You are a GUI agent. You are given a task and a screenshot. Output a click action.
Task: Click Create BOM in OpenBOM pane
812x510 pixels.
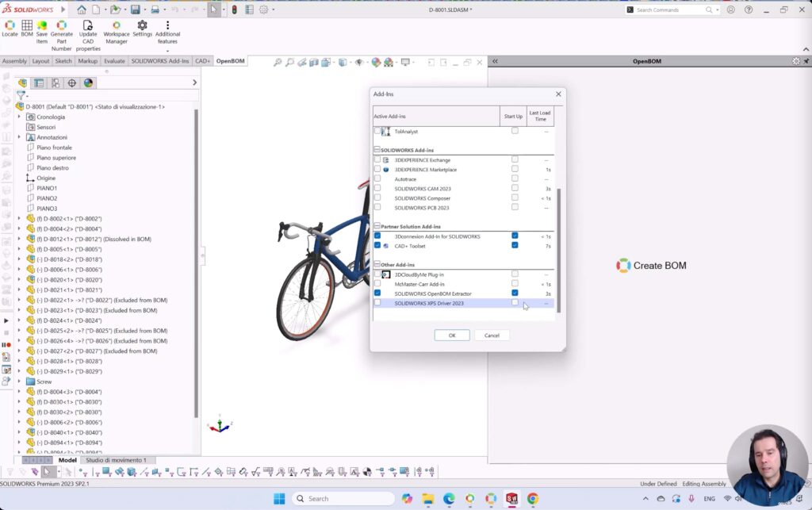652,266
